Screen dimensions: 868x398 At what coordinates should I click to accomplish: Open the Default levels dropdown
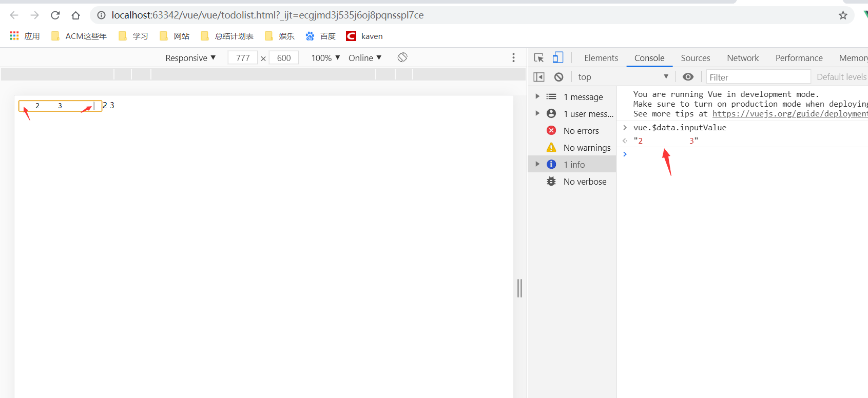pos(841,77)
